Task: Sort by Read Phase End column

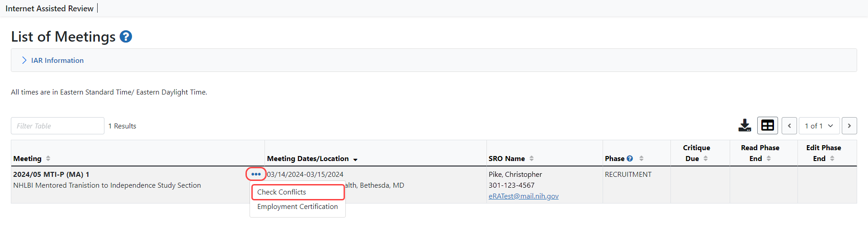Action: click(769, 158)
